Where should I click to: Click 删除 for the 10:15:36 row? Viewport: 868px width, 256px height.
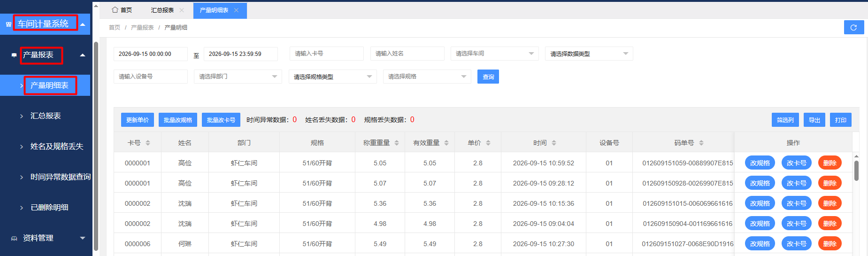coord(830,203)
